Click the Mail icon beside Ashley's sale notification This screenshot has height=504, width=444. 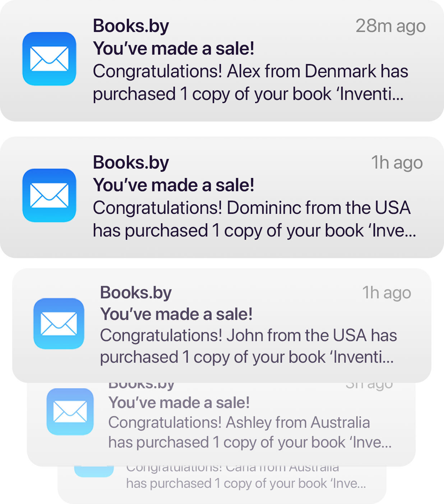pos(70,412)
